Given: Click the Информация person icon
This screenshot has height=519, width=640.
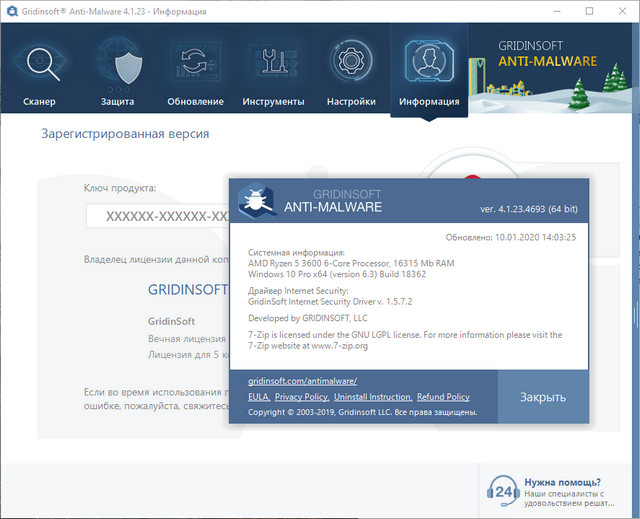Looking at the screenshot, I should tap(429, 64).
